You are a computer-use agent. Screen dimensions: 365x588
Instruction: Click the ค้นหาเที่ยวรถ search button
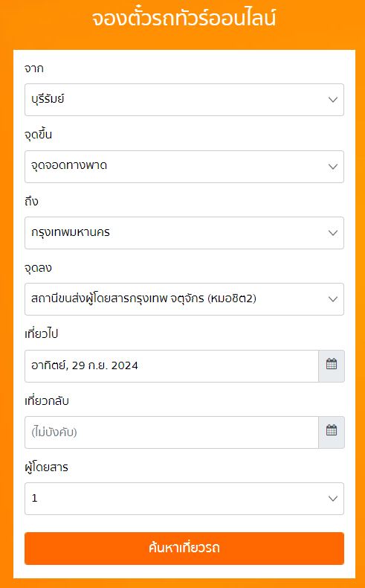point(184,549)
